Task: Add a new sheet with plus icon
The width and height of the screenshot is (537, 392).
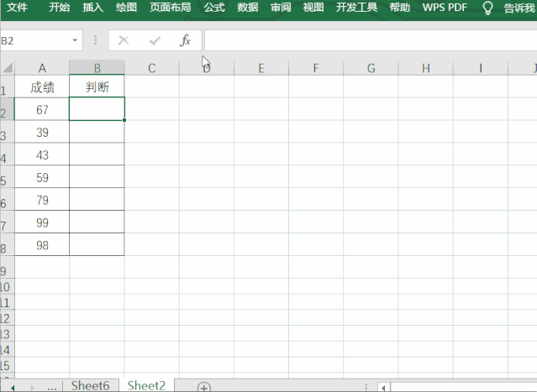Action: click(x=203, y=387)
